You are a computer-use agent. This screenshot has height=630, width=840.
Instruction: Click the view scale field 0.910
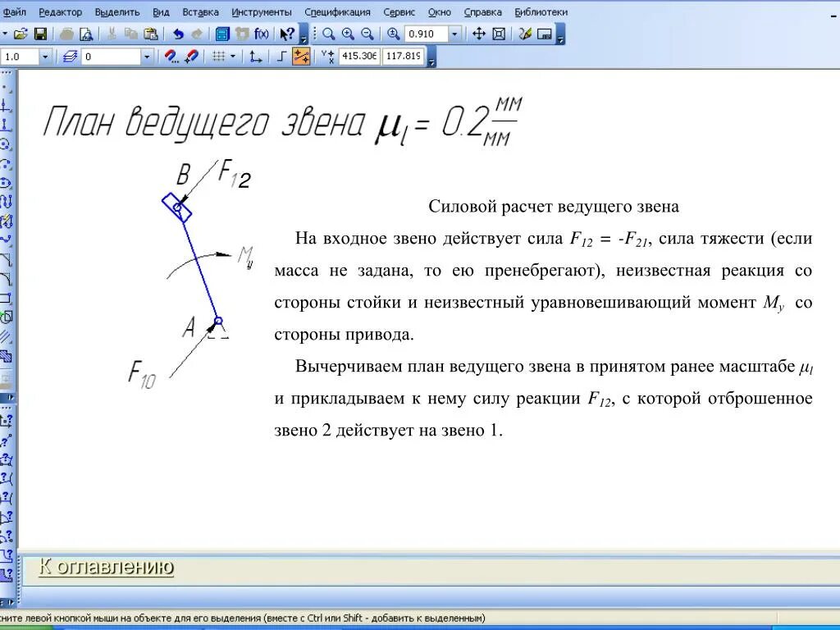tap(426, 34)
